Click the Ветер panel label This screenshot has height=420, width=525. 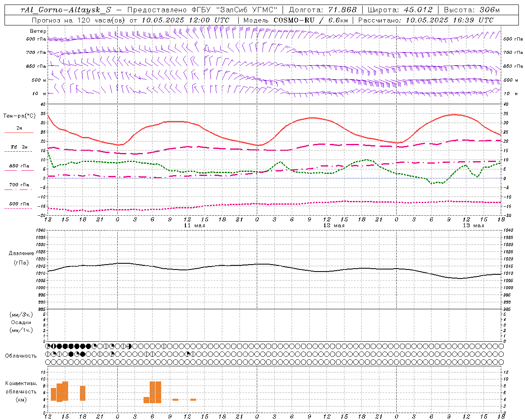[38, 31]
